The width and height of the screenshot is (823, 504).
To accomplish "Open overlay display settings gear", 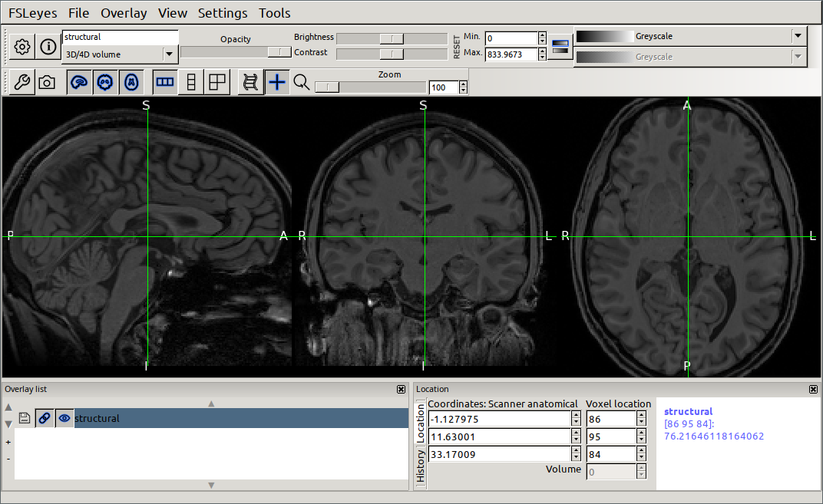I will [22, 47].
